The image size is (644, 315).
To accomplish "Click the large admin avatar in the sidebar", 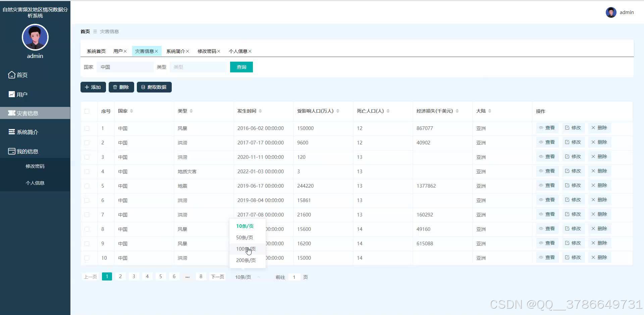I will (x=35, y=37).
